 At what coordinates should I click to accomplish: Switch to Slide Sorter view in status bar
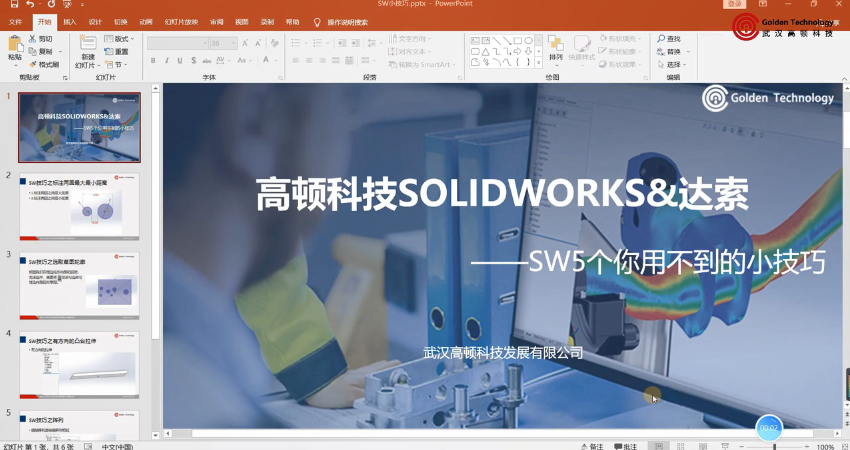tap(680, 446)
